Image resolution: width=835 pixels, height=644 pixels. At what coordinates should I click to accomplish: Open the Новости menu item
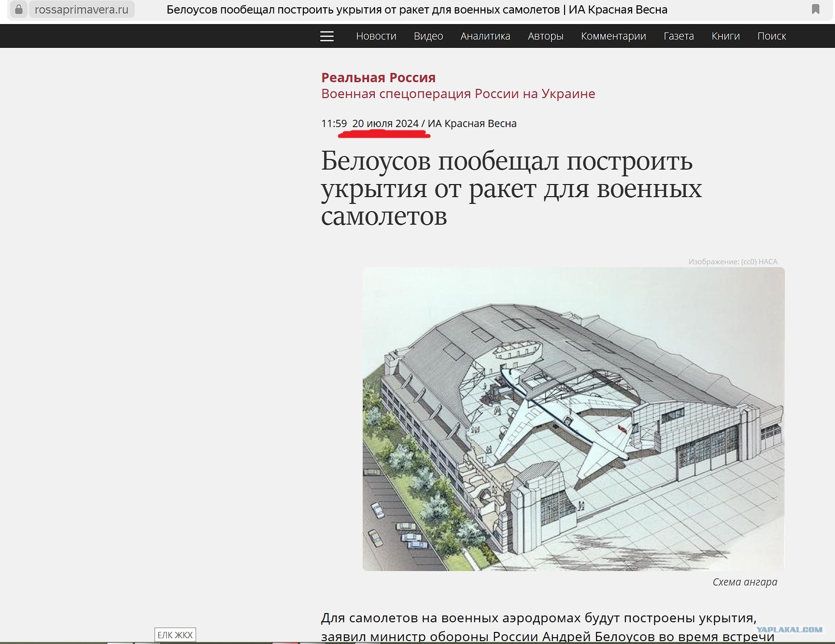376,36
